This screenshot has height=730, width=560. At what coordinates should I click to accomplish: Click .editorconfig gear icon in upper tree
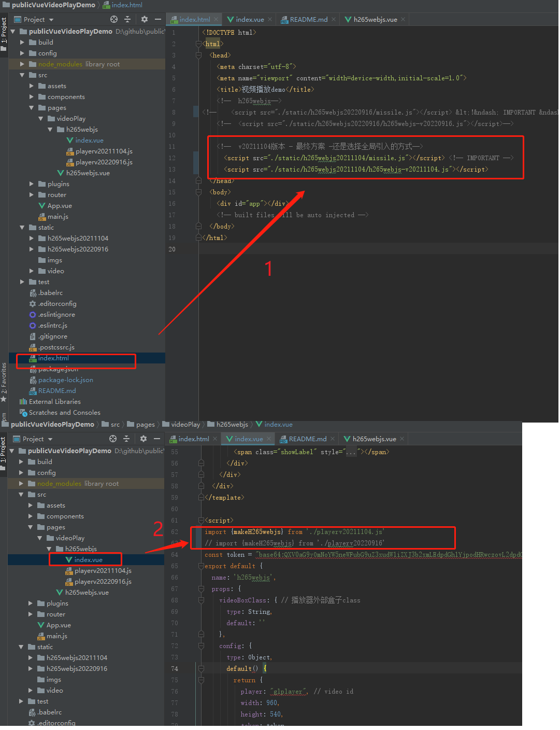click(x=33, y=304)
